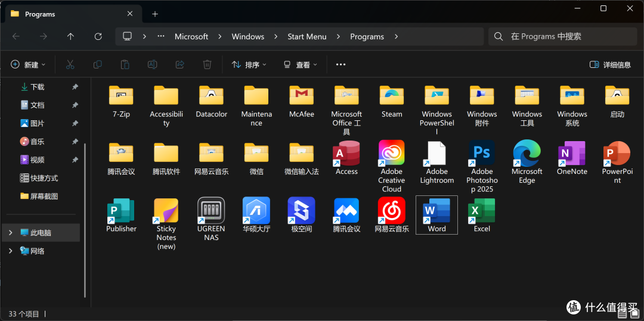
Task: Select the Accessibility folder
Action: 166,106
